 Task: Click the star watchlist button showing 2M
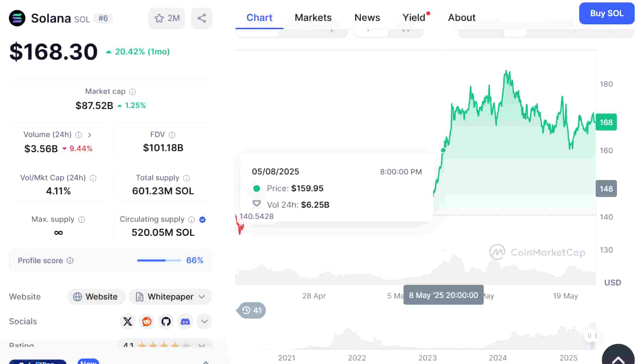[167, 18]
